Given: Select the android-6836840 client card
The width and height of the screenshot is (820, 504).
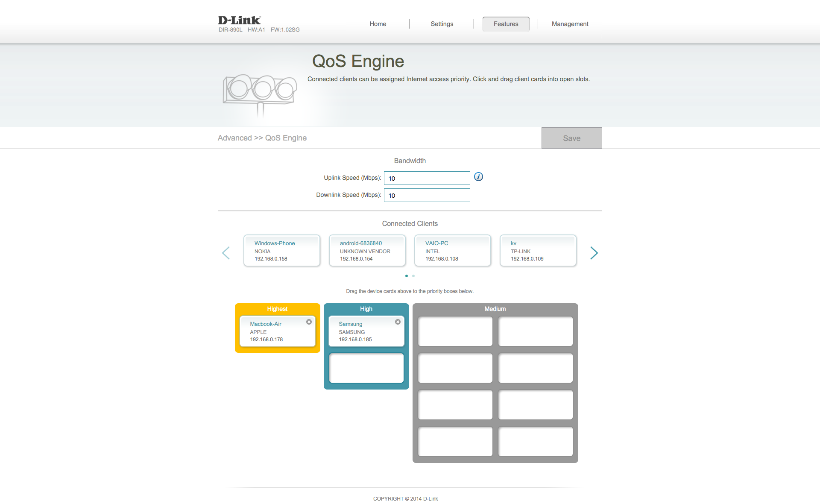Looking at the screenshot, I should 367,251.
